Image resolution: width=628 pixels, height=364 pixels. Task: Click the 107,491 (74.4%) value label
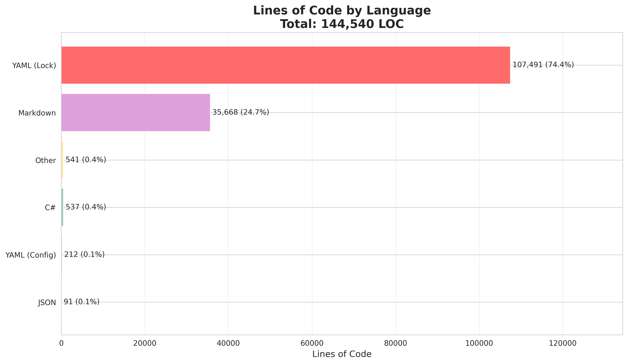[x=543, y=65]
